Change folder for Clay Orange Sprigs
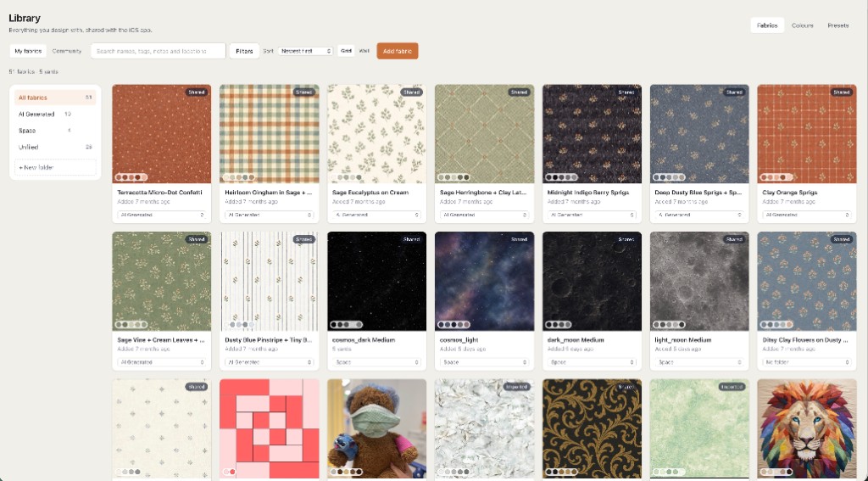 (807, 215)
